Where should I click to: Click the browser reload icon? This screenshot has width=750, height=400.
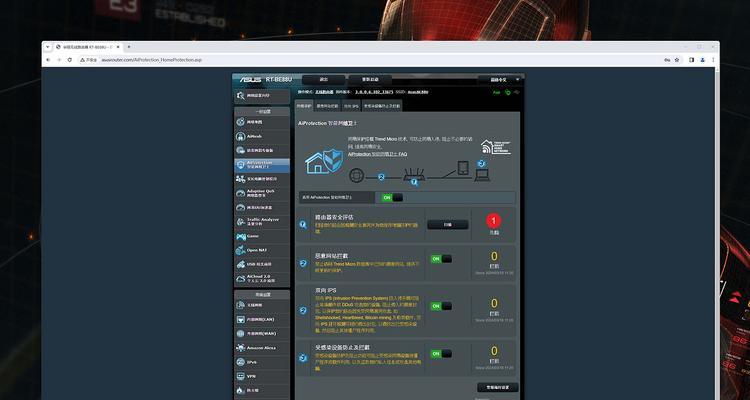point(70,60)
